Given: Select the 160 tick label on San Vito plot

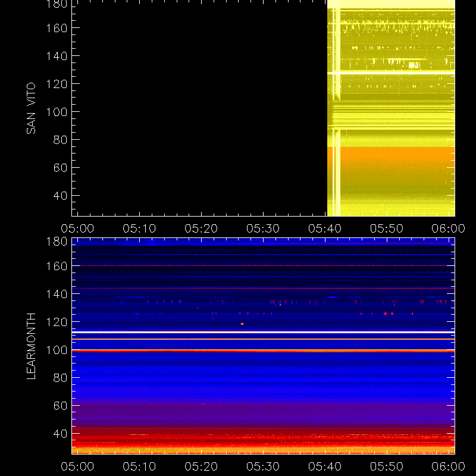Looking at the screenshot, I should click(57, 28).
